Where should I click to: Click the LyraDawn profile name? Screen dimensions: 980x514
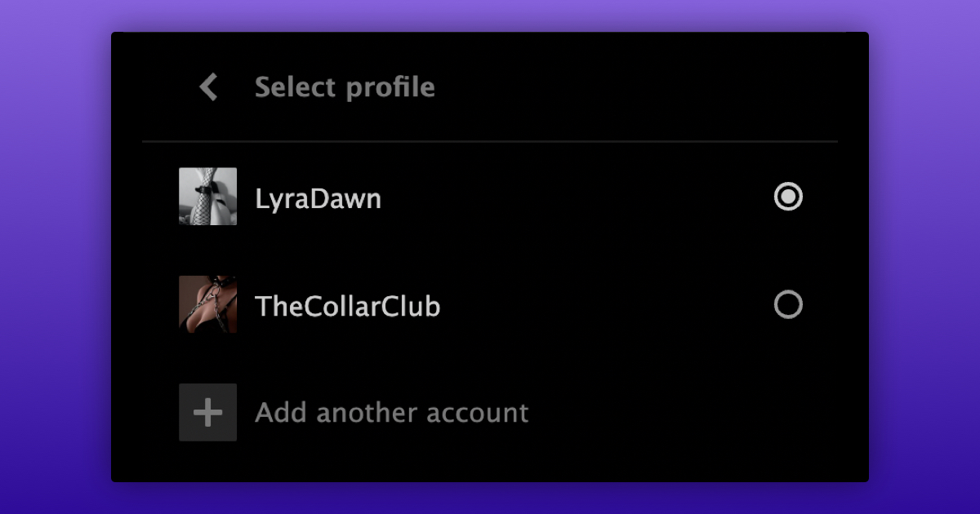(318, 198)
